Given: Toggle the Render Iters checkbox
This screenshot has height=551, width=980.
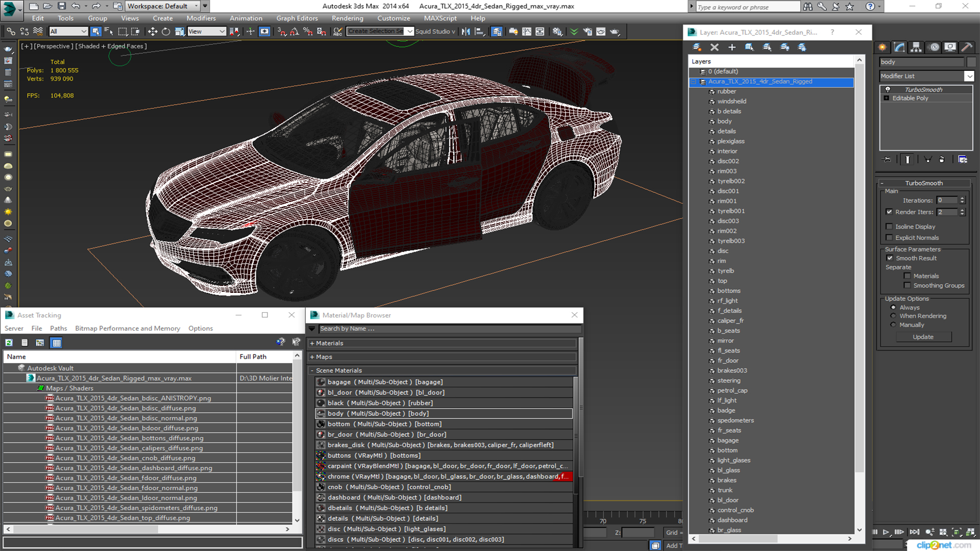Looking at the screenshot, I should pyautogui.click(x=889, y=212).
